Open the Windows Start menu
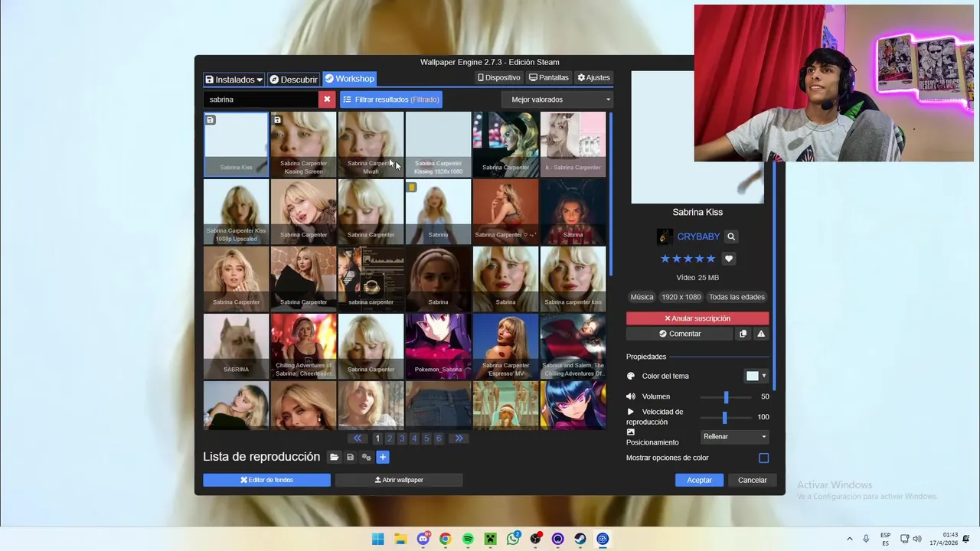The width and height of the screenshot is (980, 551). tap(377, 539)
